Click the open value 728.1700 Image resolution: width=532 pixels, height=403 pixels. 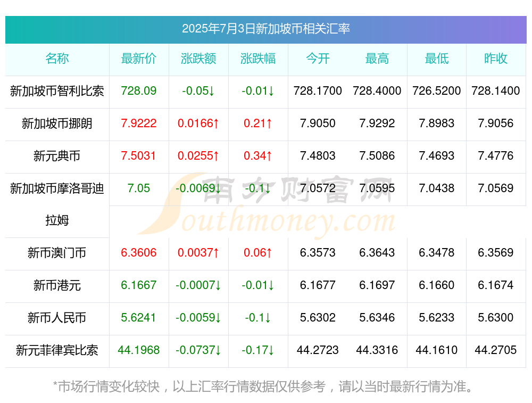pyautogui.click(x=318, y=91)
